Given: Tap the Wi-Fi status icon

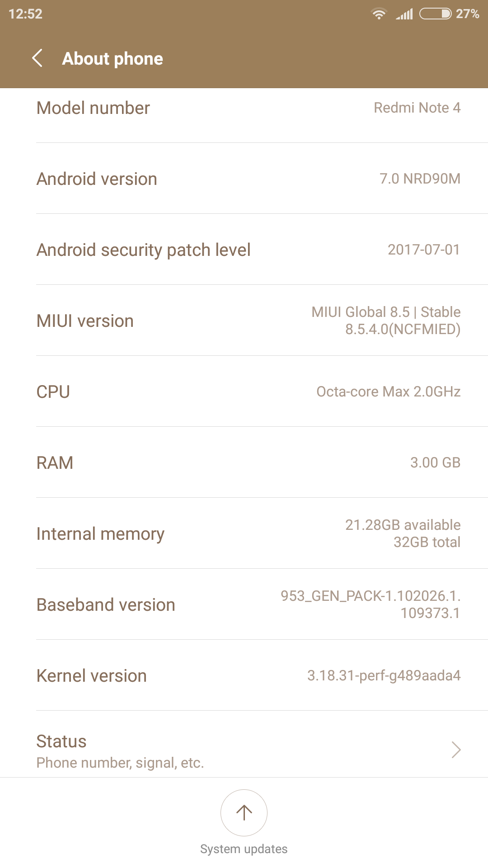Looking at the screenshot, I should pos(379,14).
